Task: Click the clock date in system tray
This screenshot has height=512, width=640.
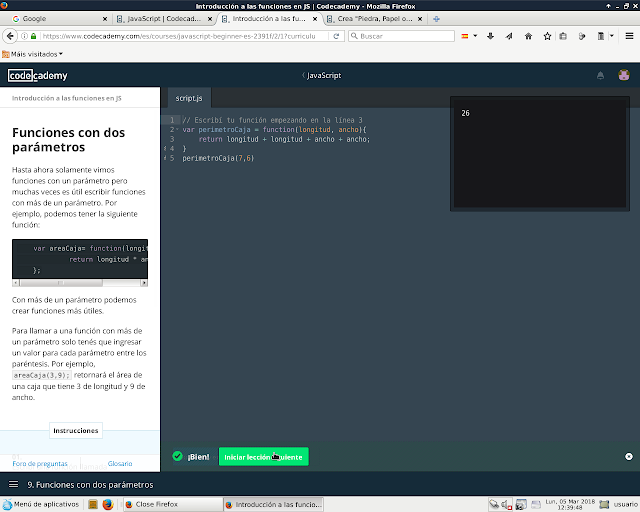Action: (x=570, y=504)
